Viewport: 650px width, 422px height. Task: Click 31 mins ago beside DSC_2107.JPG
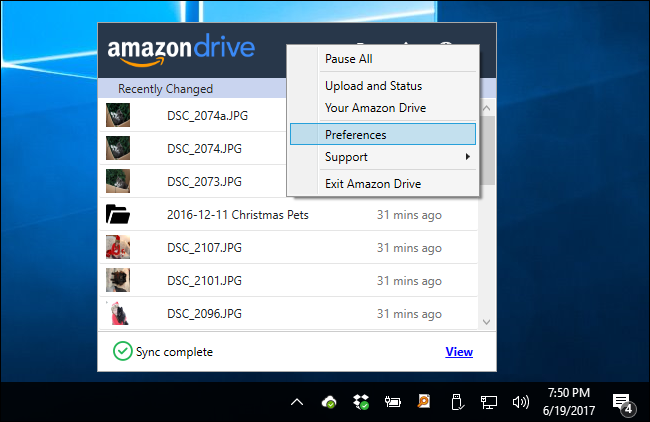(409, 248)
